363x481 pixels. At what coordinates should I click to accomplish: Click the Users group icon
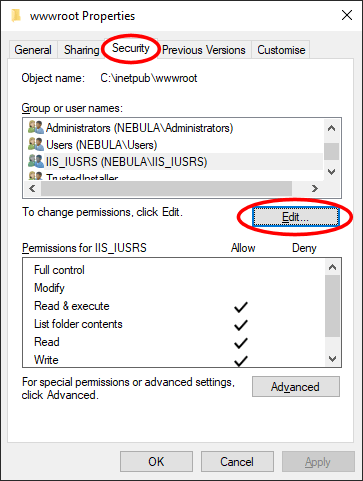pyautogui.click(x=36, y=144)
